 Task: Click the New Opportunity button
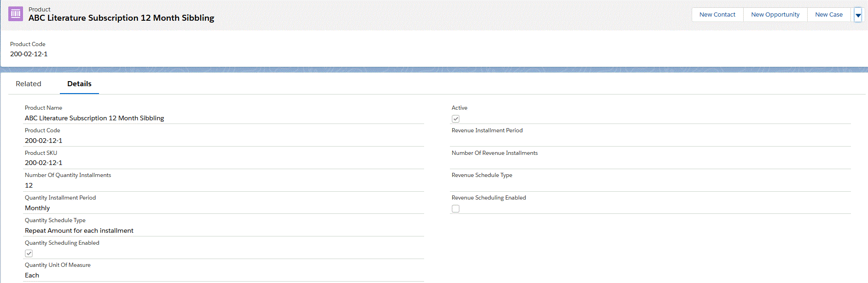point(775,15)
